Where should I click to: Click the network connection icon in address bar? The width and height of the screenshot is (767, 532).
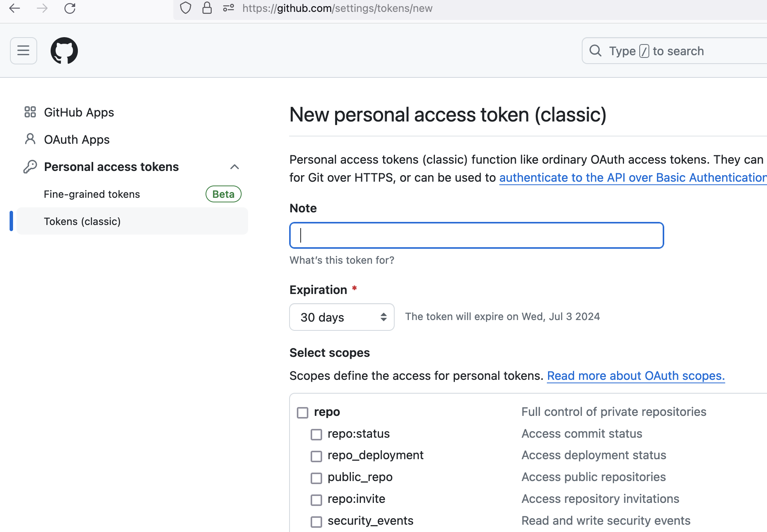[229, 8]
